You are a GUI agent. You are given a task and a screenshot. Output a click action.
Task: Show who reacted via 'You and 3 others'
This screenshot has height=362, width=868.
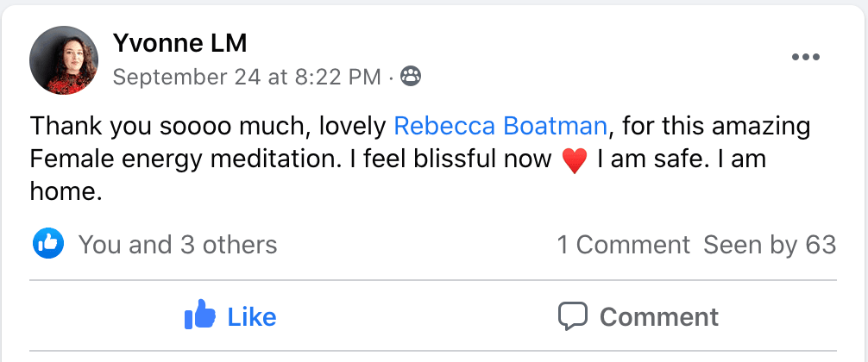pyautogui.click(x=178, y=245)
